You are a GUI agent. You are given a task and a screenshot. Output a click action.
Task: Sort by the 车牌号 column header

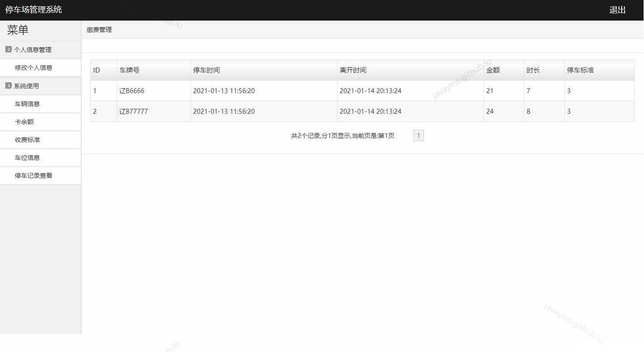(x=130, y=70)
